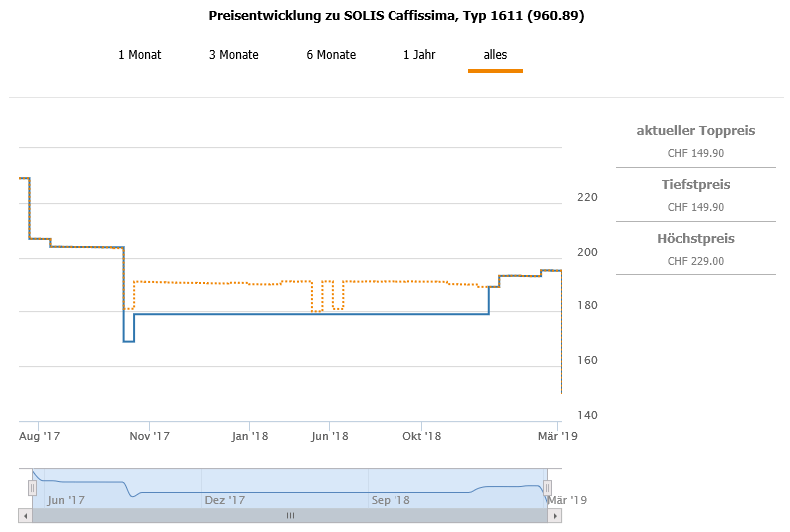The height and width of the screenshot is (532, 790).
Task: Click the Tiefstpreis label
Action: 695,185
